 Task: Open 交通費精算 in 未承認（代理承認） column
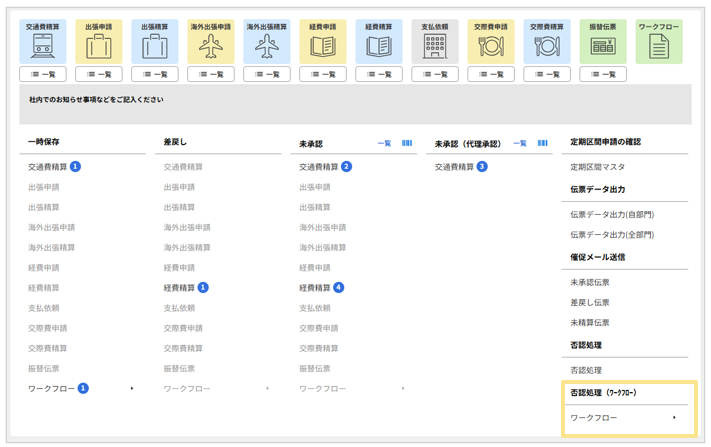(454, 167)
